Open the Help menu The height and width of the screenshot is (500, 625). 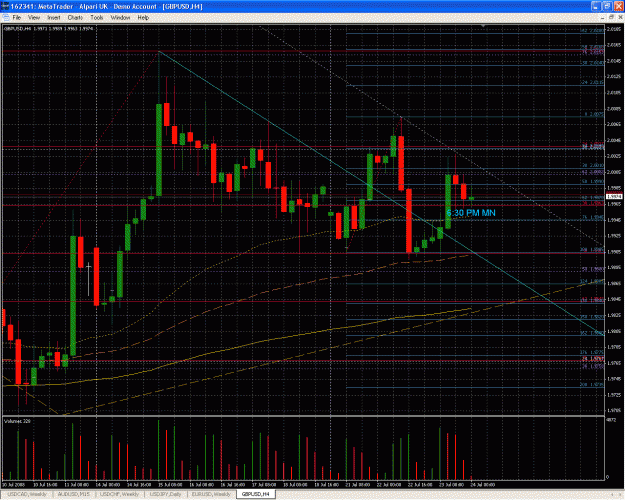143,18
